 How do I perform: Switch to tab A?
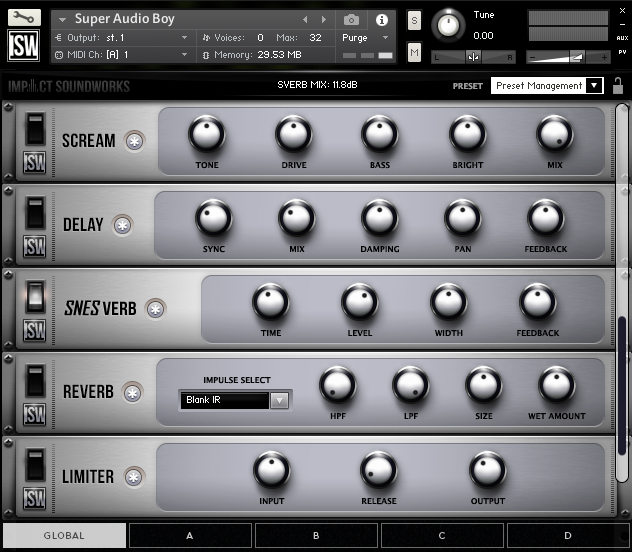(190, 535)
